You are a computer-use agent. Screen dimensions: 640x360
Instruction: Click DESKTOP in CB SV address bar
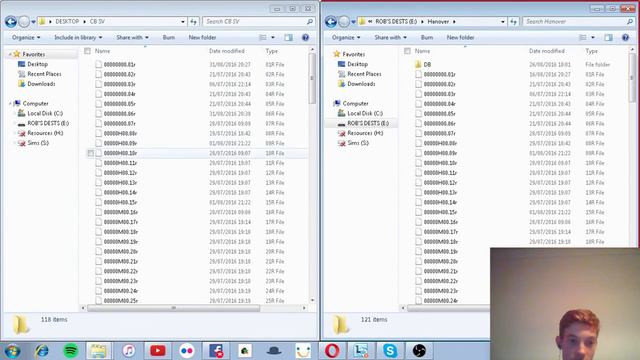pyautogui.click(x=67, y=22)
